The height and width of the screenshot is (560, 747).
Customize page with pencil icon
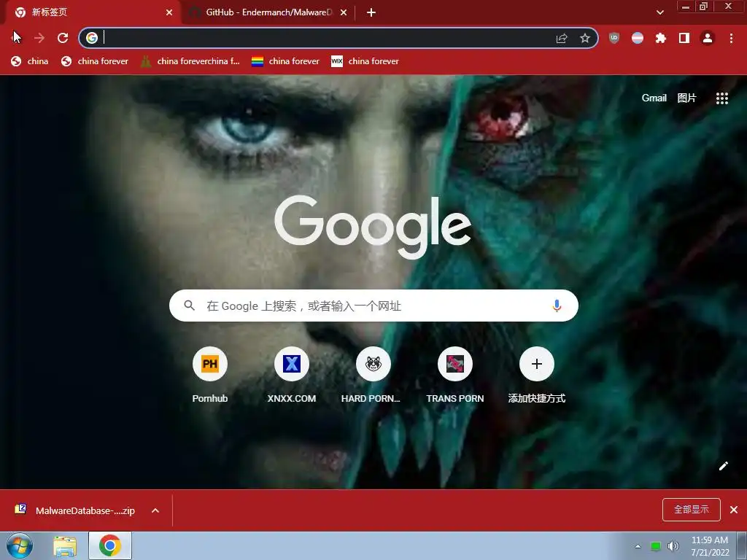tap(723, 466)
